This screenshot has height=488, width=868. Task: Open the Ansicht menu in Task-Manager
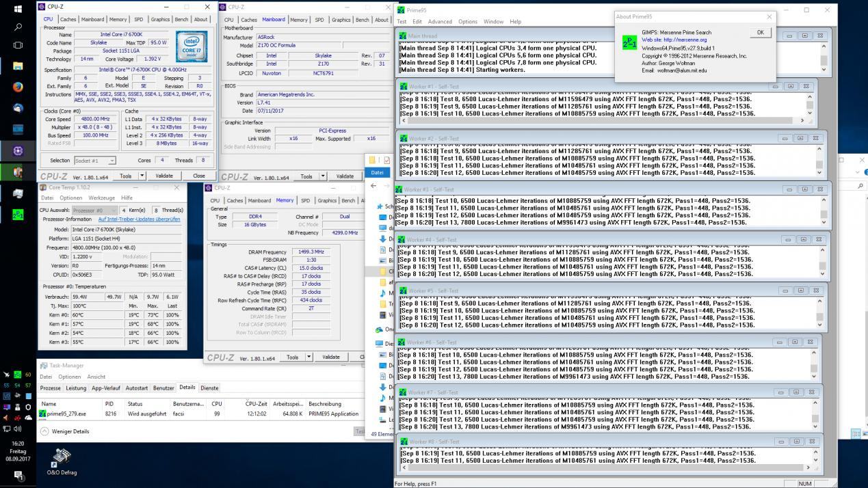pyautogui.click(x=96, y=377)
